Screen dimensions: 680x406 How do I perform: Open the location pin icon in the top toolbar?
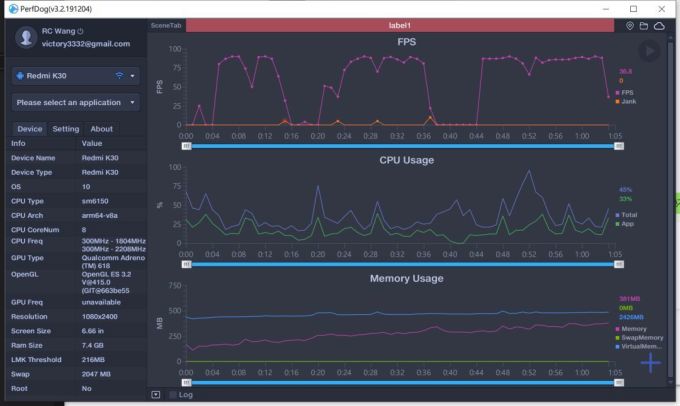click(x=630, y=26)
